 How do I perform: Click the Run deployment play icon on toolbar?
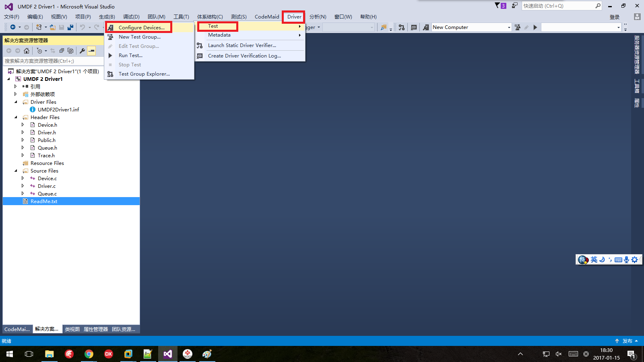(535, 27)
